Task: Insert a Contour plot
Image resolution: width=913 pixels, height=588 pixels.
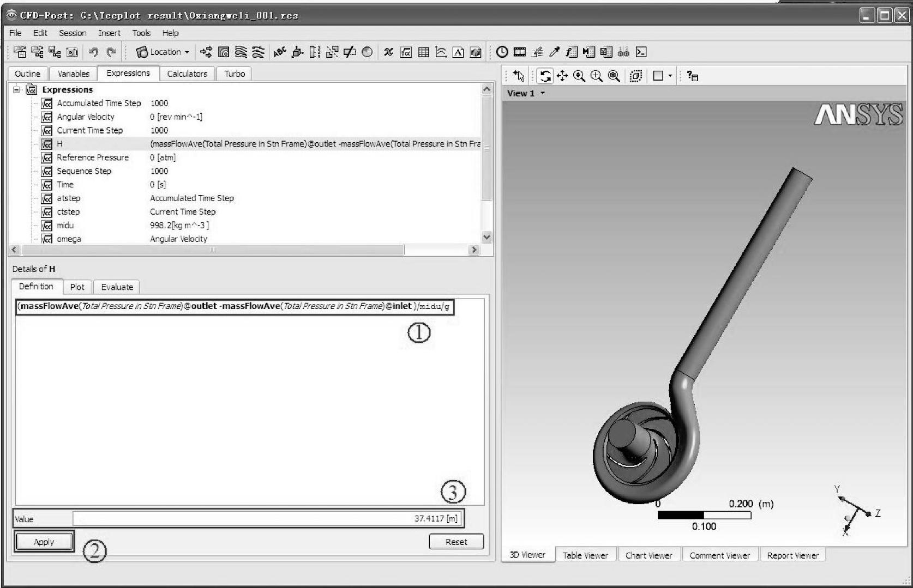Action: pos(223,52)
